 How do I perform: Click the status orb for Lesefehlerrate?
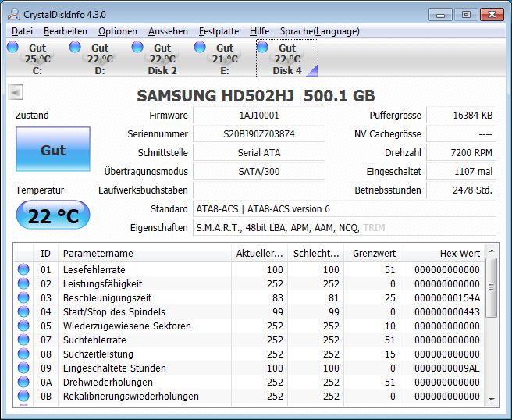[x=23, y=269]
